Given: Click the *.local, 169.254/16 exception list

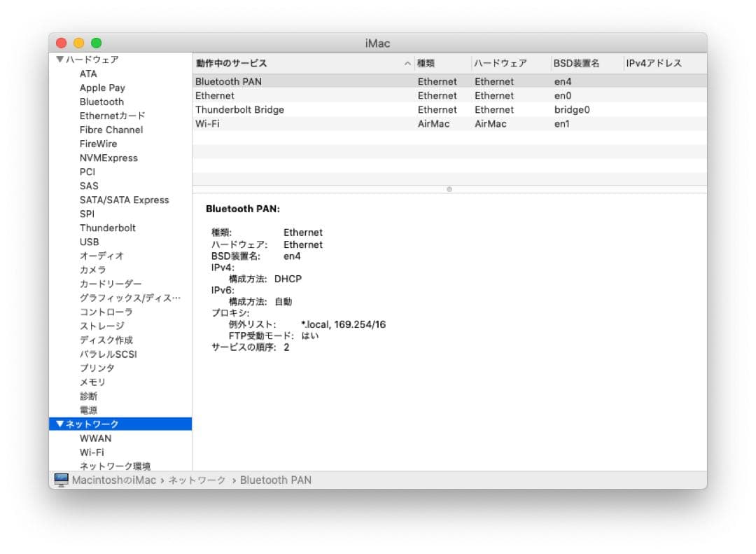Looking at the screenshot, I should pyautogui.click(x=343, y=324).
